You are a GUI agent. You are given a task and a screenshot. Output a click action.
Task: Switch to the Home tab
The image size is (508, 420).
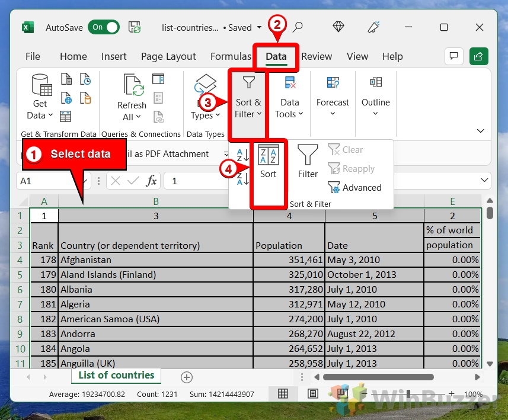[74, 56]
